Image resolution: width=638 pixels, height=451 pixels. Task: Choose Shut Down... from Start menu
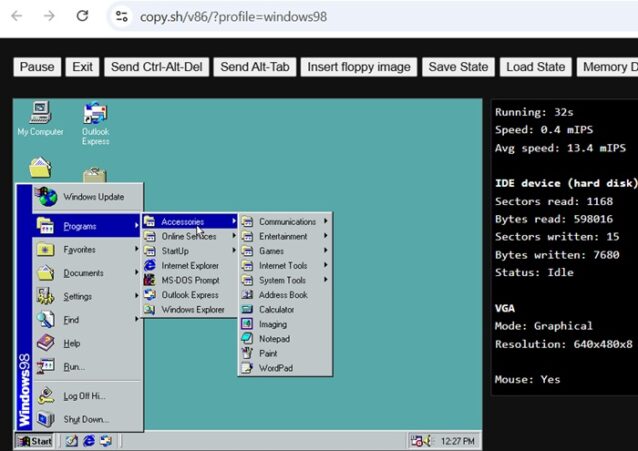pos(87,419)
